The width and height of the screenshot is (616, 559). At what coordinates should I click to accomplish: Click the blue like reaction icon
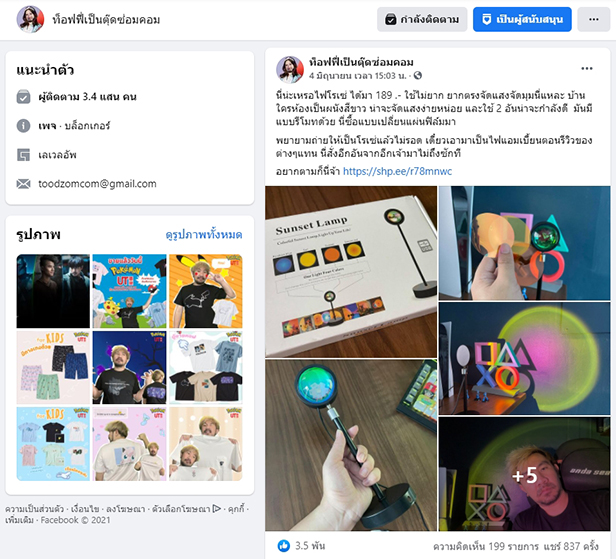pos(284,545)
